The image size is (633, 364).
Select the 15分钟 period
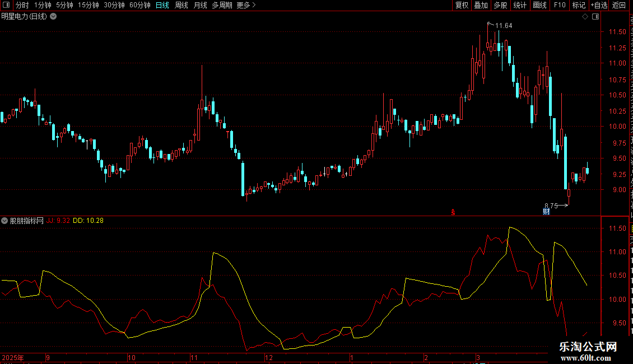click(89, 5)
